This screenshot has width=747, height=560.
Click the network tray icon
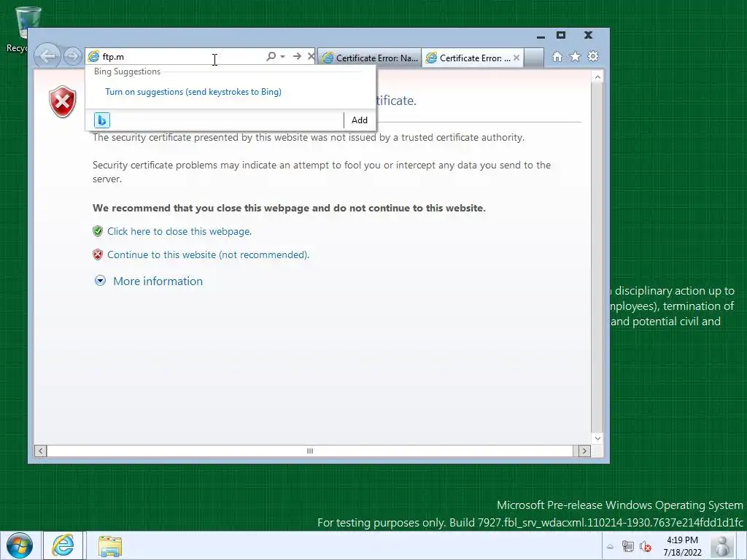click(628, 547)
